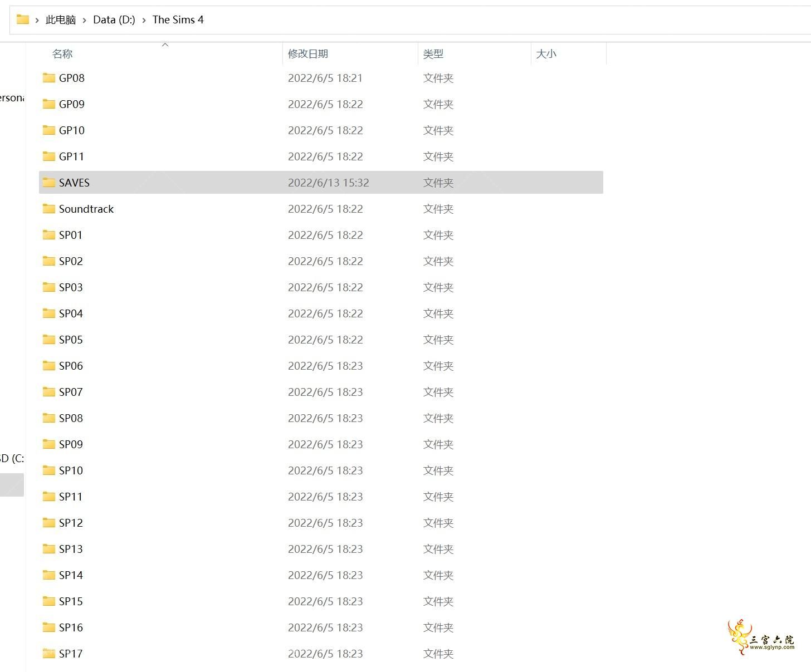
Task: Select the GP08 folder name
Action: [x=72, y=78]
